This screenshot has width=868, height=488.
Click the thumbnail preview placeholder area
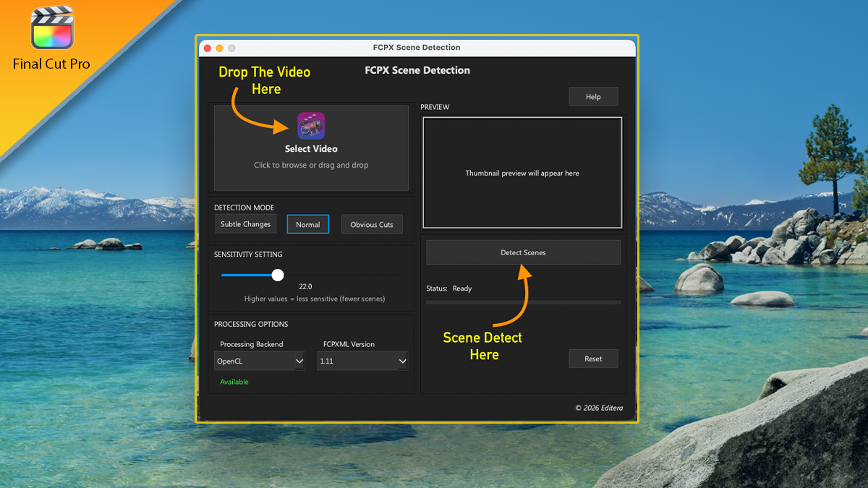pos(522,172)
